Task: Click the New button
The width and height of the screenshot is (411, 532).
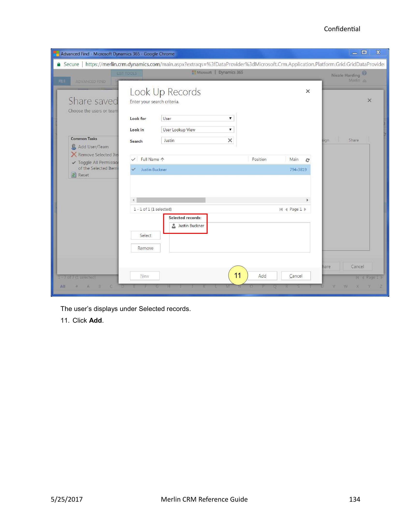Action: coord(145,275)
